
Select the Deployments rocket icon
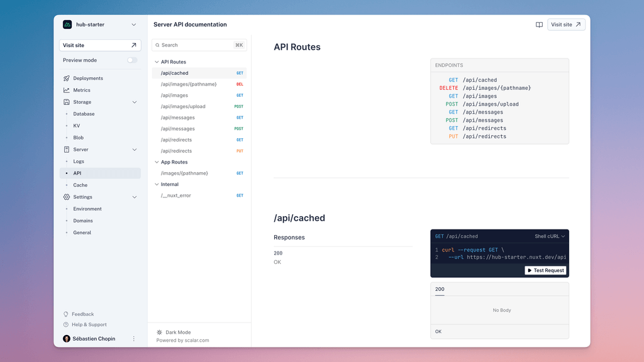click(65, 78)
